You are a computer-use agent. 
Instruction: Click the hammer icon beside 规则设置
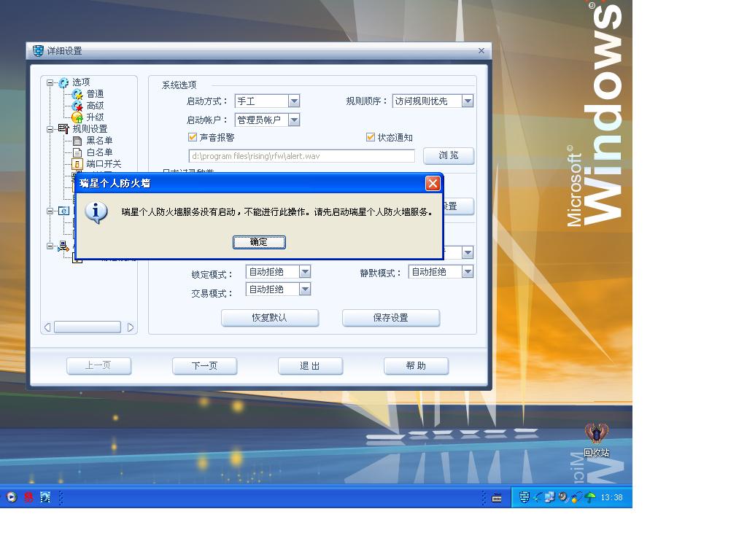point(63,128)
